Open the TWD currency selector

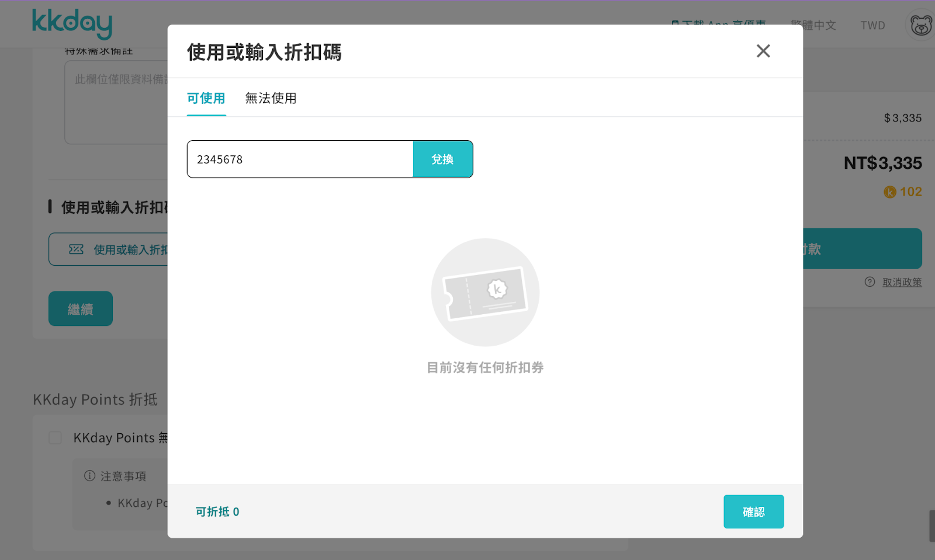872,25
